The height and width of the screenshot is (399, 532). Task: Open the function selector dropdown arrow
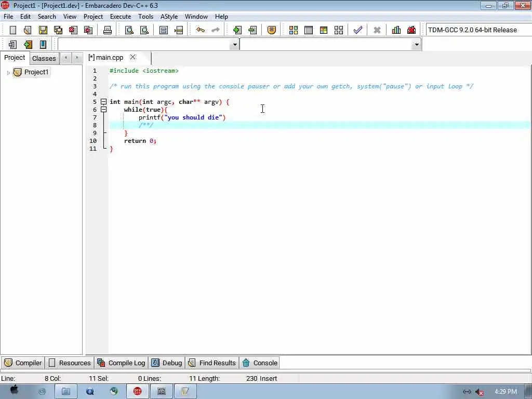(416, 45)
